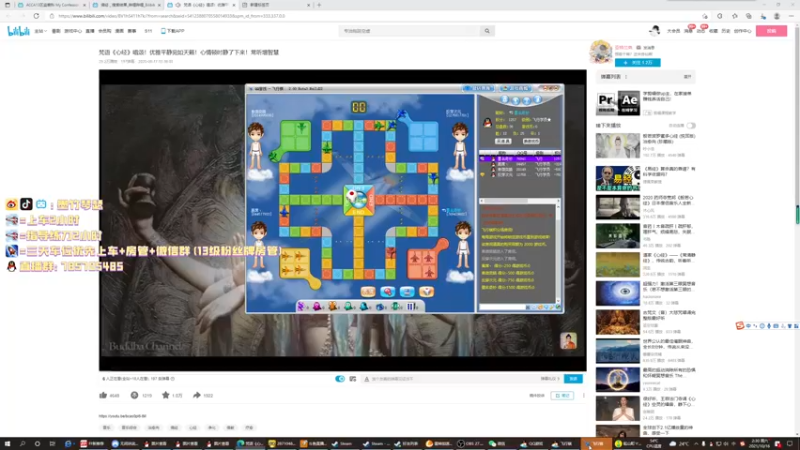
Task: Toggle the danmaku display switch
Action: click(x=340, y=379)
